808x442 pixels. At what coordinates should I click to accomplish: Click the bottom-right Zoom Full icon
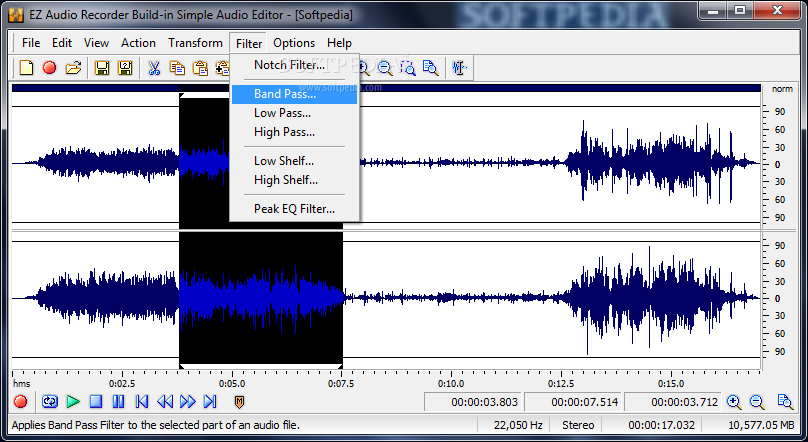click(x=785, y=402)
